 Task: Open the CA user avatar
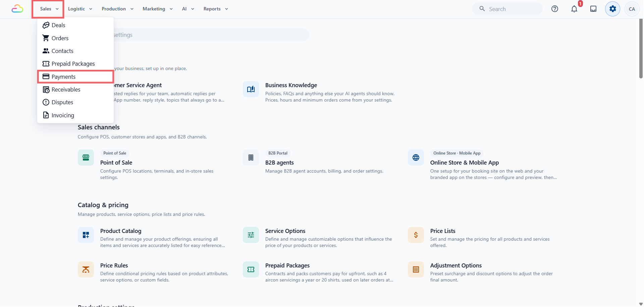[632, 9]
